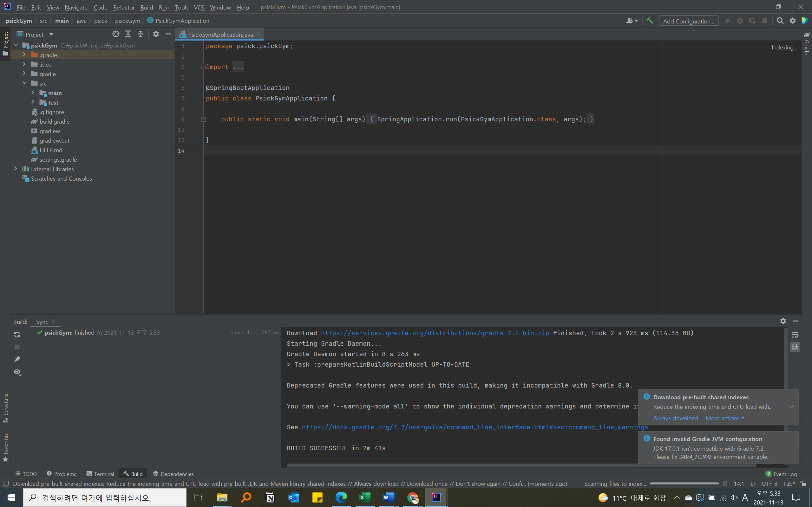
Task: Open the Project view dropdown
Action: tap(51, 35)
